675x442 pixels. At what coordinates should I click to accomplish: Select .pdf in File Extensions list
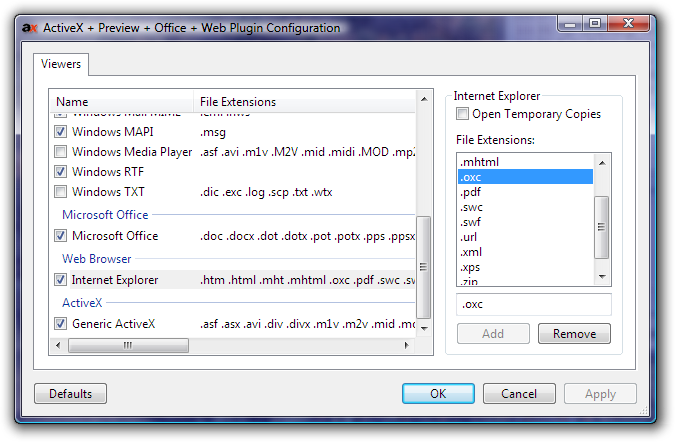(470, 191)
